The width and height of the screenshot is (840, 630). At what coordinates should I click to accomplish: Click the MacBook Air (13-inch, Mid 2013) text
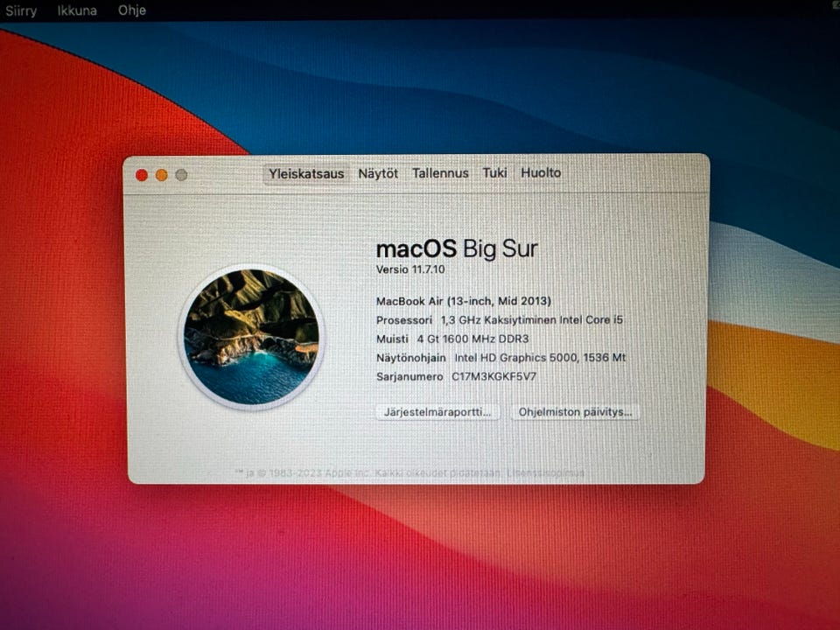tap(464, 301)
